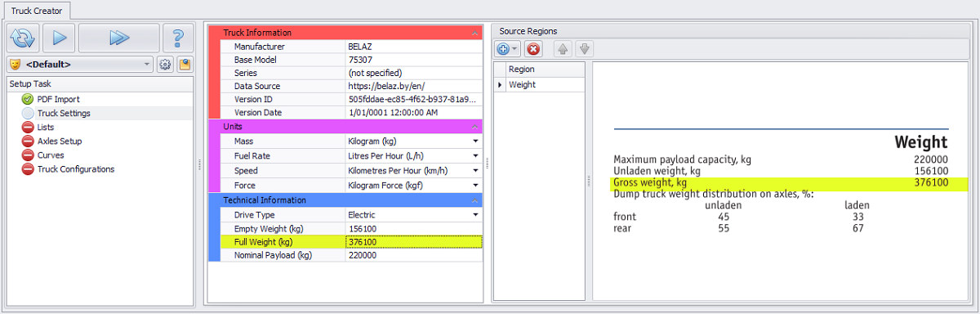Click red icon beside Truck Configurations
980x314 pixels.
[x=27, y=169]
